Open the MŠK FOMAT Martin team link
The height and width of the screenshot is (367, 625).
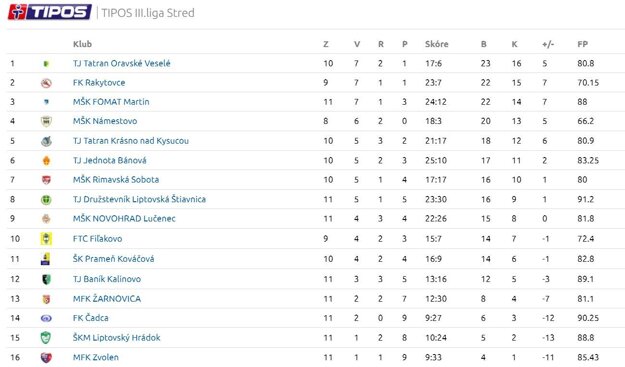(x=111, y=102)
